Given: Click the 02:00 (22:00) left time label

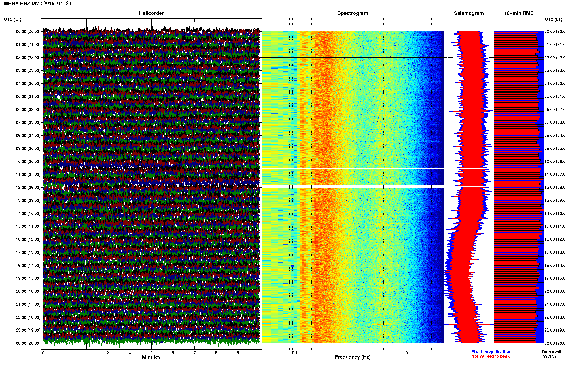Looking at the screenshot, I should [28, 58].
